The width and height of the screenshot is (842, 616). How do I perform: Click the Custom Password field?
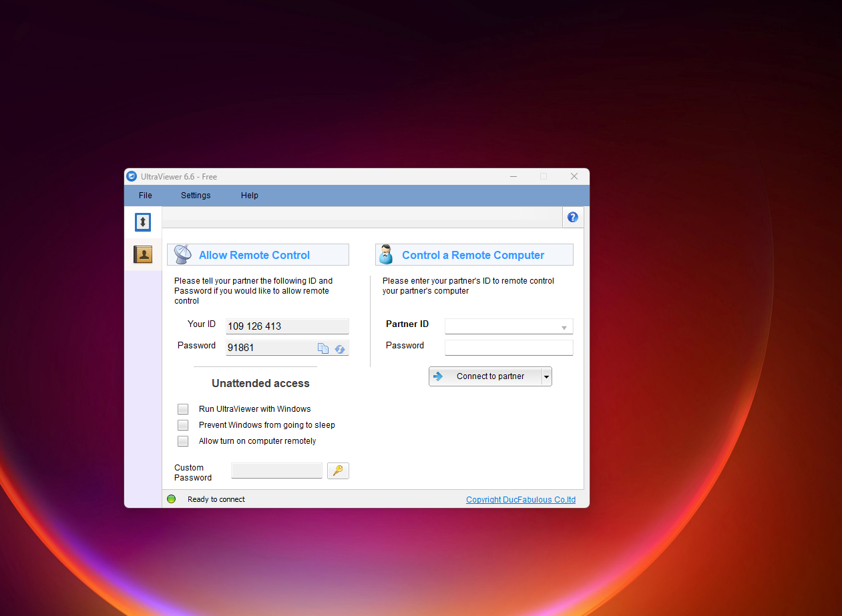277,471
